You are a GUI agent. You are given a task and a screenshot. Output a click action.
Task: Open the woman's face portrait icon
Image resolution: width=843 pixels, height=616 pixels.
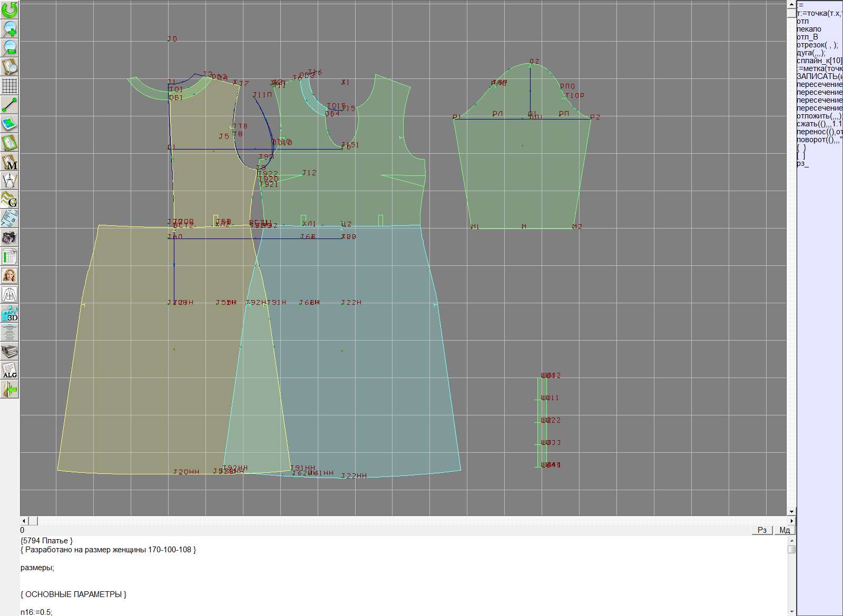9,275
